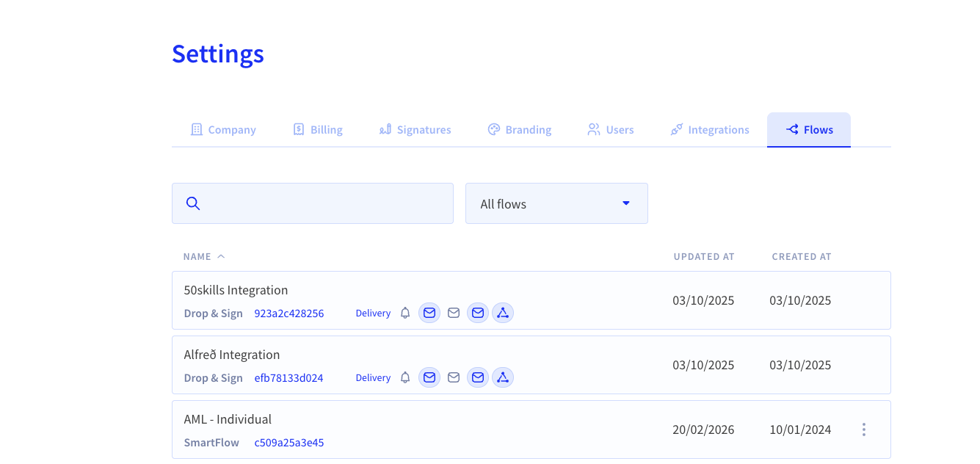Click flow ID c509a25a3e45

coord(289,443)
